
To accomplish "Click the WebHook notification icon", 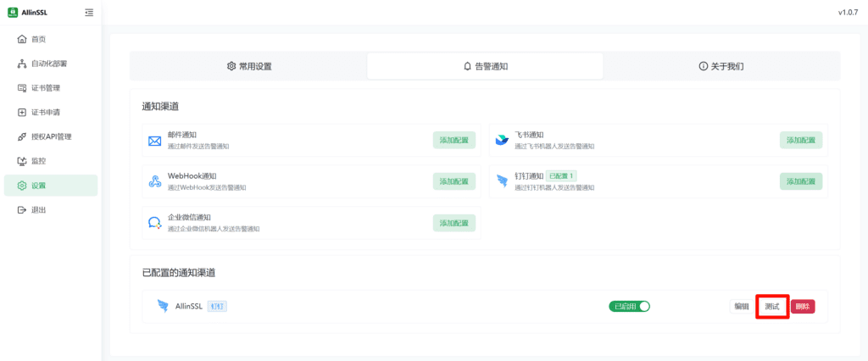I will click(x=155, y=181).
